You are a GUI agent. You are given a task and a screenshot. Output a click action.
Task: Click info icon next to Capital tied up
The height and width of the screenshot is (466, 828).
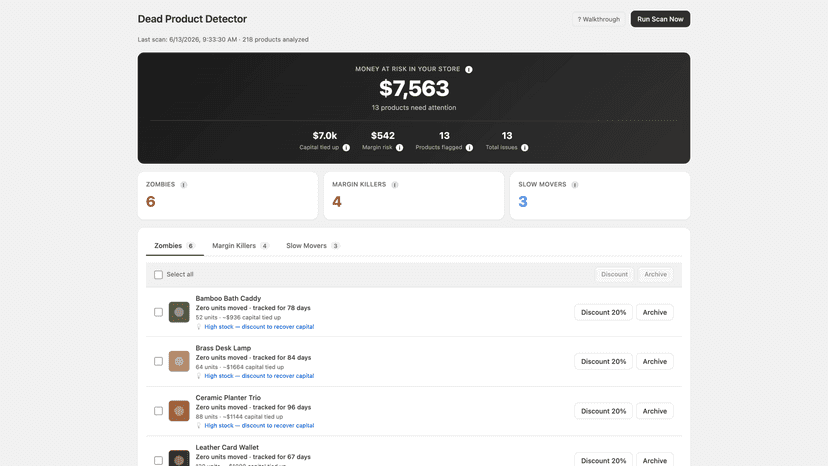click(346, 148)
